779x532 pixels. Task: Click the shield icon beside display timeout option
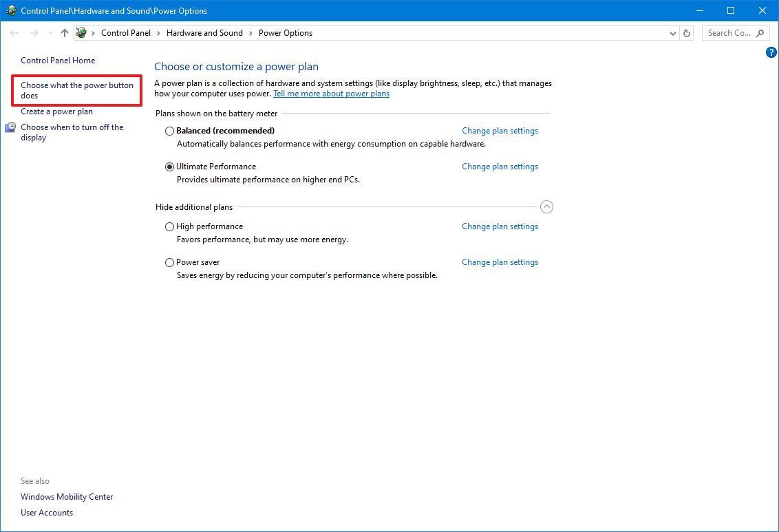pyautogui.click(x=10, y=127)
